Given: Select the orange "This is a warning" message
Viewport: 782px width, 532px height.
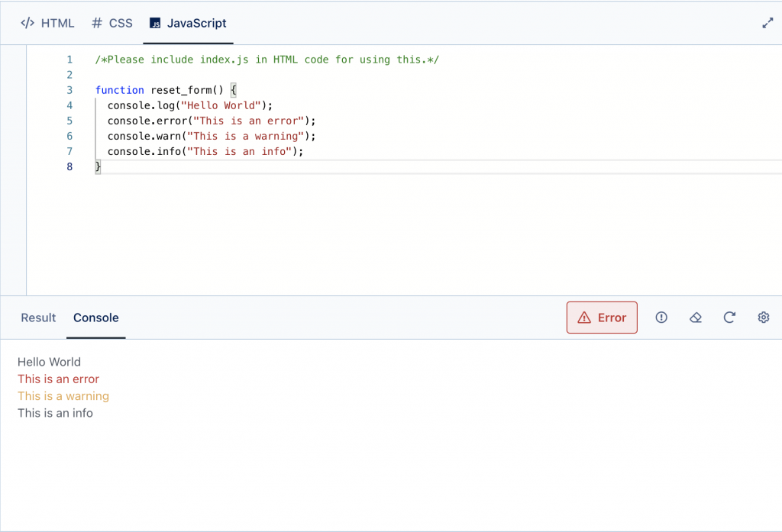Looking at the screenshot, I should (x=63, y=396).
